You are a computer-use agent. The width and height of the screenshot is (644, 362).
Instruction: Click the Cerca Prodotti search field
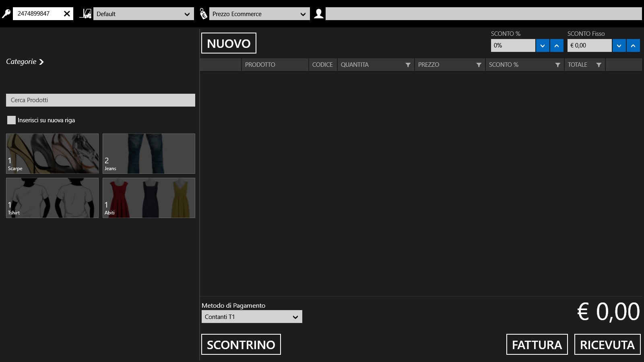coord(101,100)
